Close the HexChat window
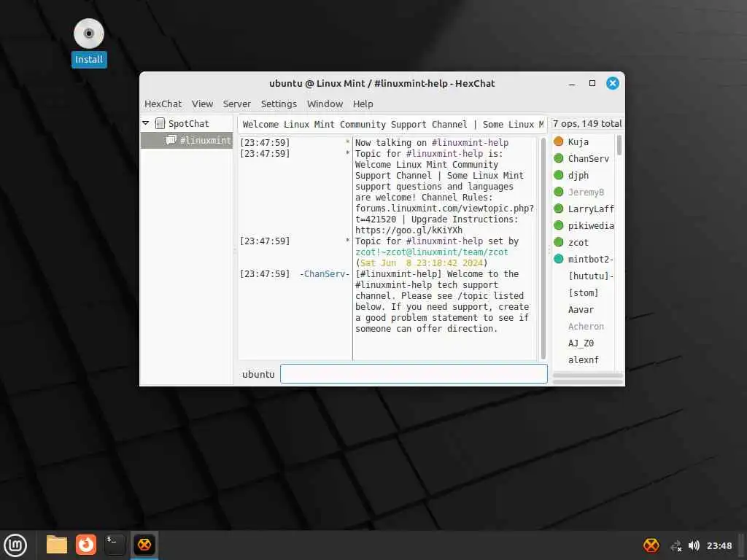Viewport: 747px width, 560px height. tap(613, 83)
